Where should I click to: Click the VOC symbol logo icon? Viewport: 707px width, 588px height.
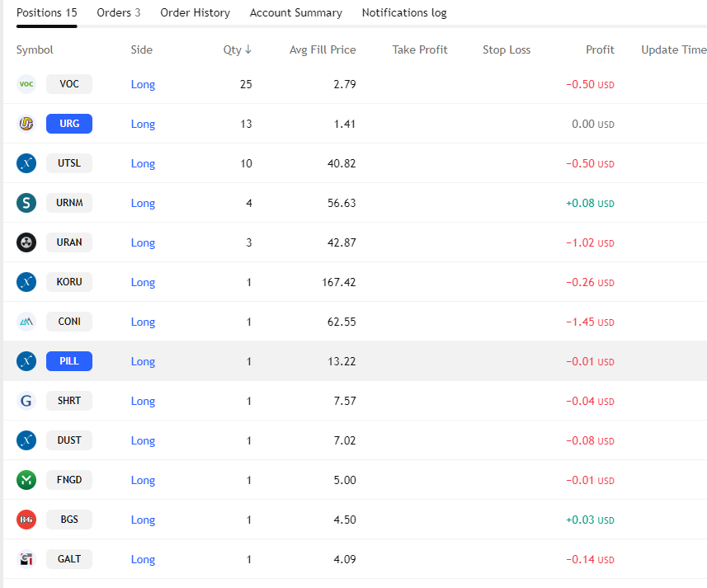click(26, 84)
